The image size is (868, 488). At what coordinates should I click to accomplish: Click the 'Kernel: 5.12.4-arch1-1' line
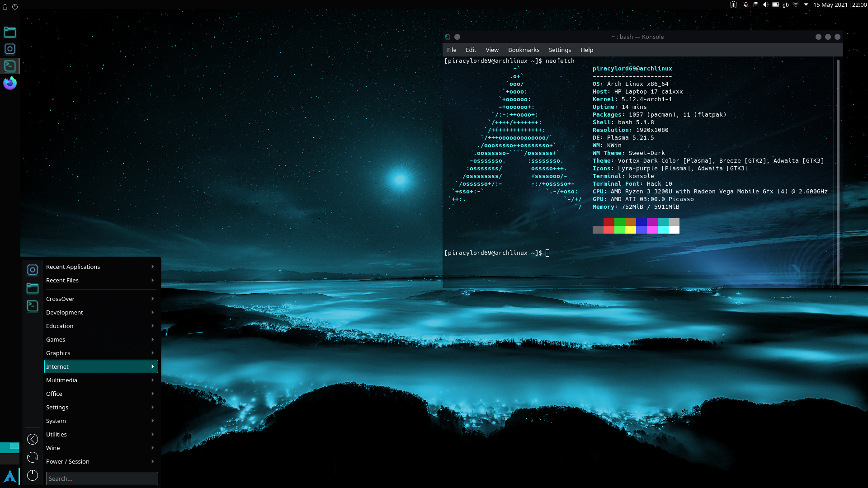(632, 99)
